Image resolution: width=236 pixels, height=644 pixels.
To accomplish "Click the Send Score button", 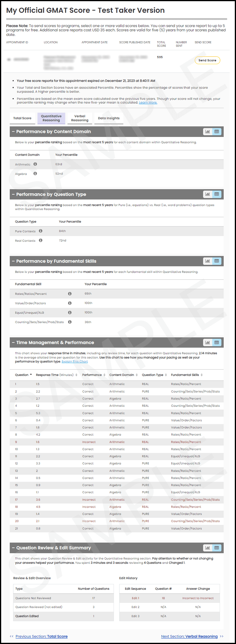I will click(x=207, y=60).
